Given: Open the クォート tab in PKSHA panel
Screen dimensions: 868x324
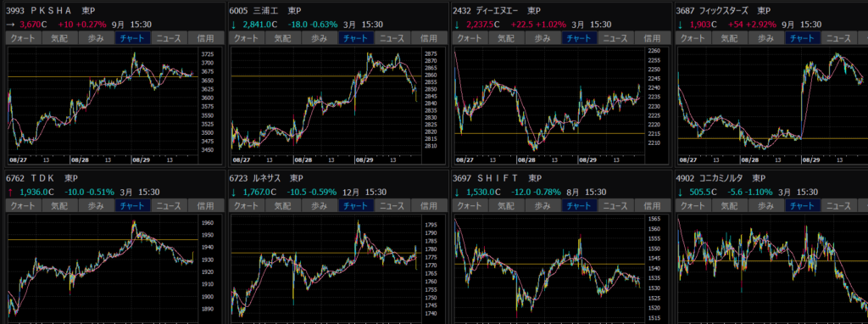Looking at the screenshot, I should (x=23, y=38).
